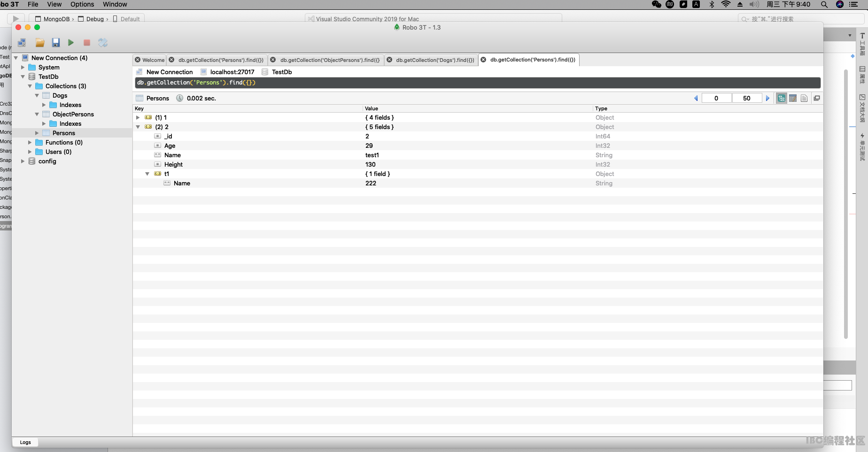Viewport: 868px width, 452px height.
Task: Click the query editor with Persons find
Action: point(478,83)
